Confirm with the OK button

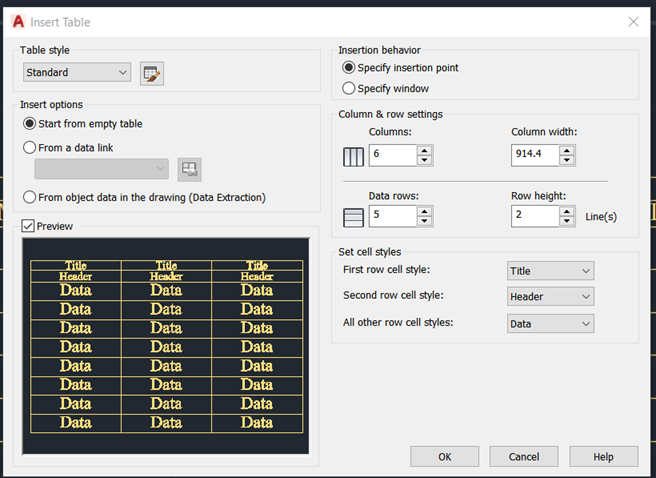click(444, 457)
